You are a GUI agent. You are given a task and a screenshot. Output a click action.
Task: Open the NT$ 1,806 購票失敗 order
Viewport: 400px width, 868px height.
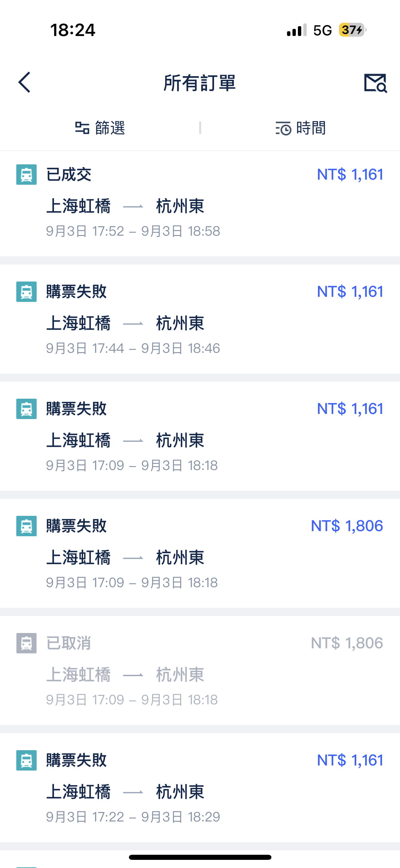tap(200, 554)
